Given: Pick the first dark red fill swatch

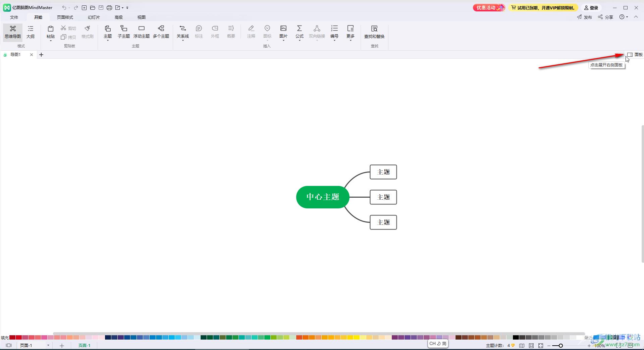Looking at the screenshot, I should pos(12,337).
